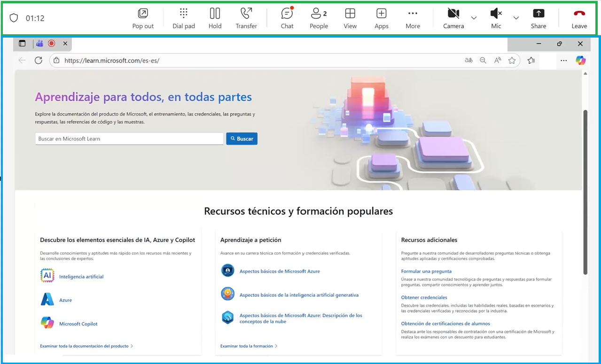Open Apps in the Teams call
The height and width of the screenshot is (364, 601).
pos(381,18)
